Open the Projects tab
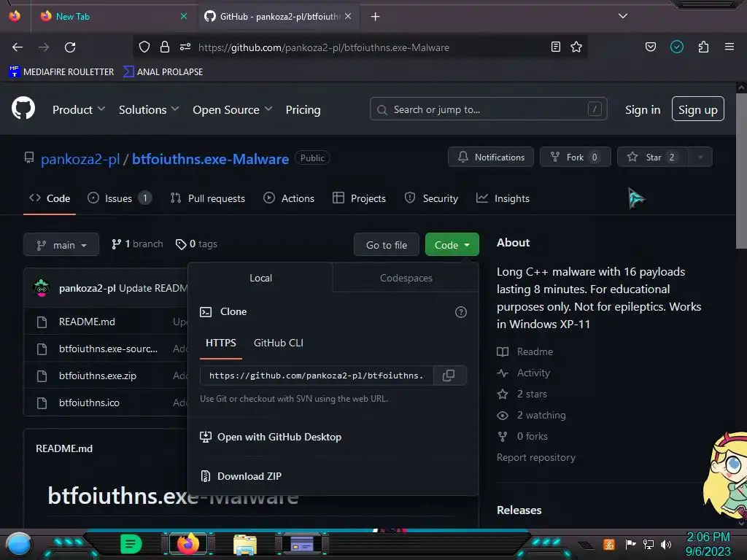747x560 pixels. tap(359, 198)
